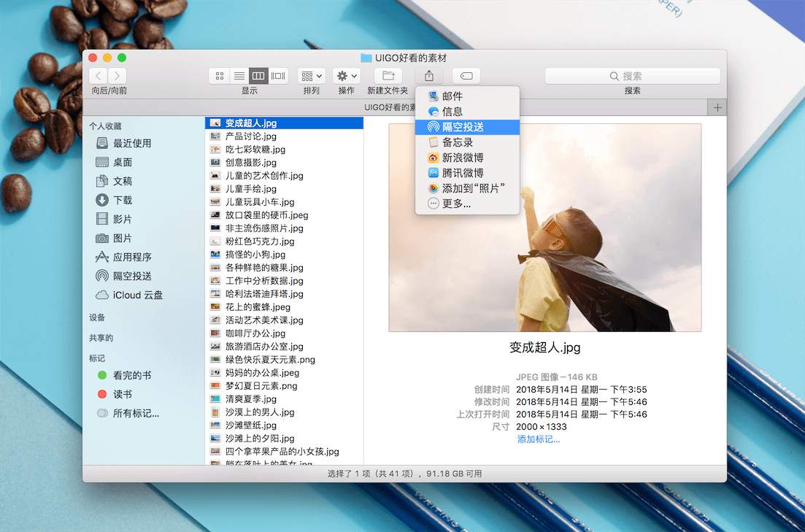Select file 梦幻夏日元素.png

pos(285,385)
